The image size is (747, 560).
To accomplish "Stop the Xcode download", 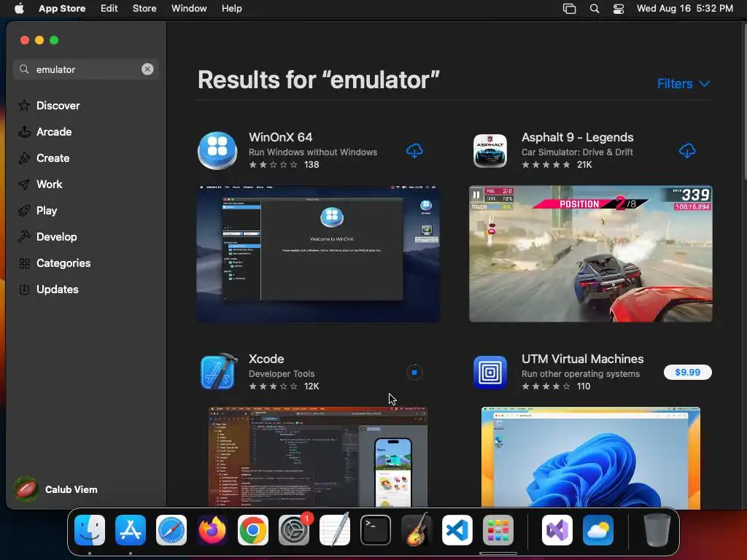I will click(x=414, y=373).
